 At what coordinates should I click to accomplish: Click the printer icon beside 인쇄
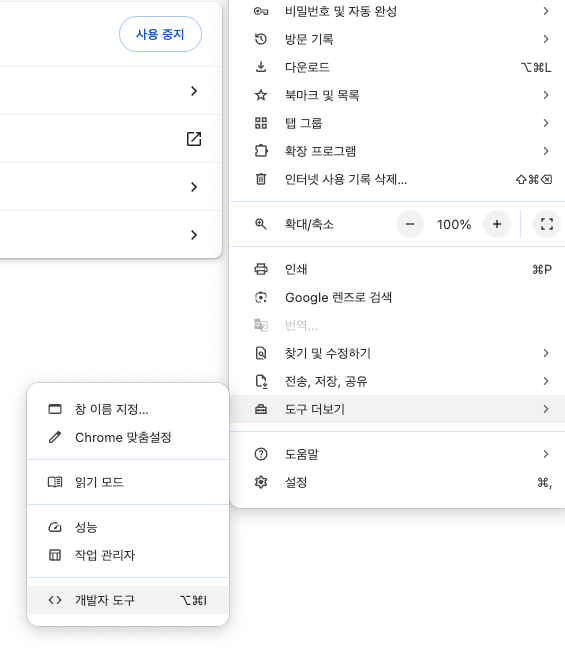[261, 269]
